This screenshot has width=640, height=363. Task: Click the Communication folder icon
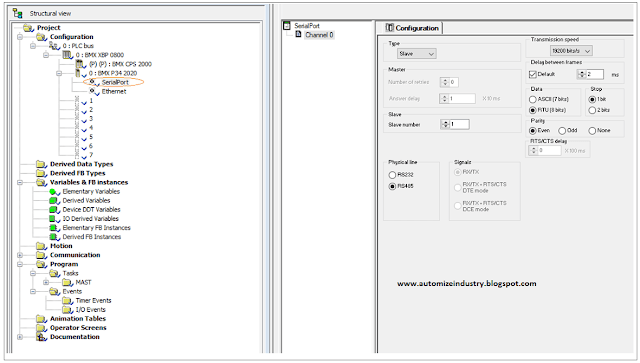41,255
